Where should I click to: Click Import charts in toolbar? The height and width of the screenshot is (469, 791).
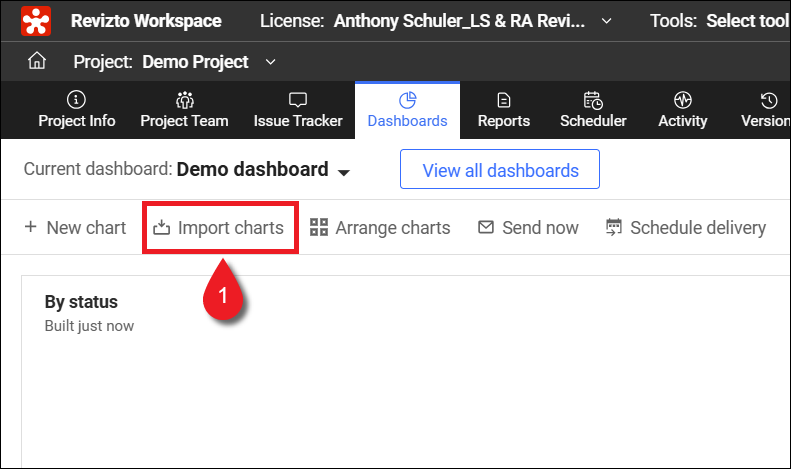pos(219,228)
